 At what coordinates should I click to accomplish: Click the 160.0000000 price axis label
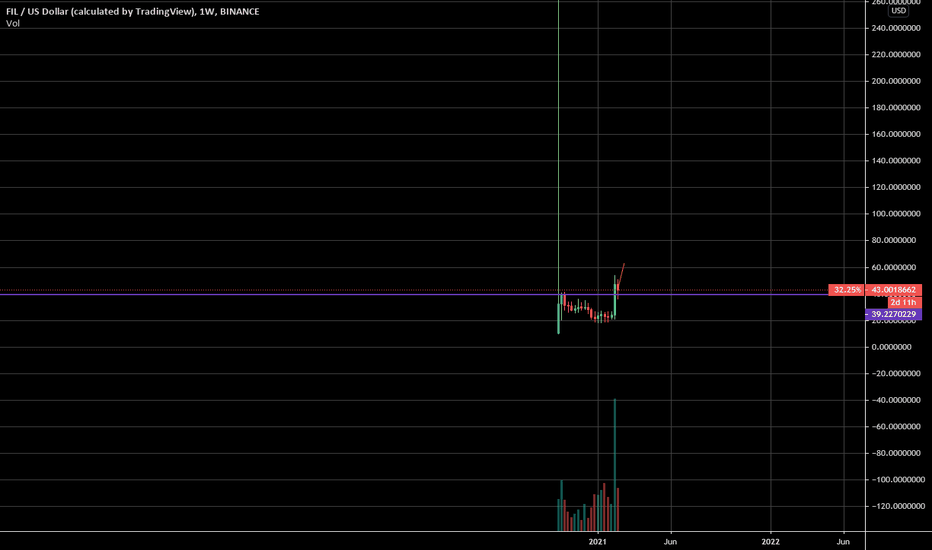(x=896, y=134)
